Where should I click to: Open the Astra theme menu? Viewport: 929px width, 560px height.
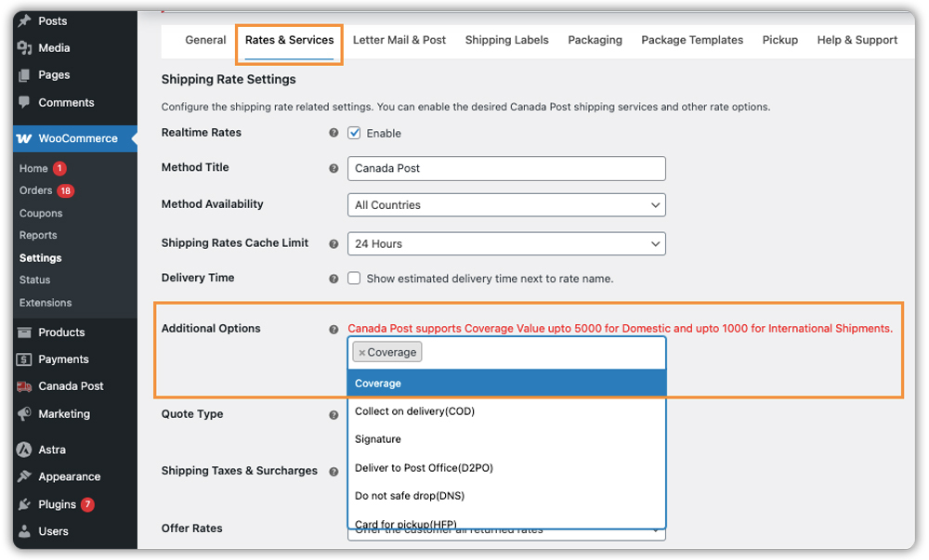51,449
